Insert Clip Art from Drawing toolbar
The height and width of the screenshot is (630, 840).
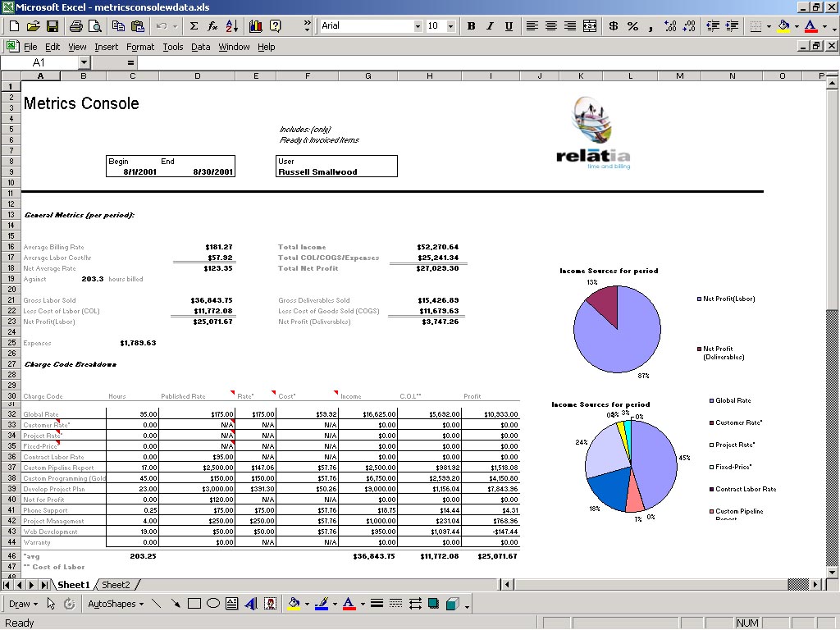(x=271, y=604)
